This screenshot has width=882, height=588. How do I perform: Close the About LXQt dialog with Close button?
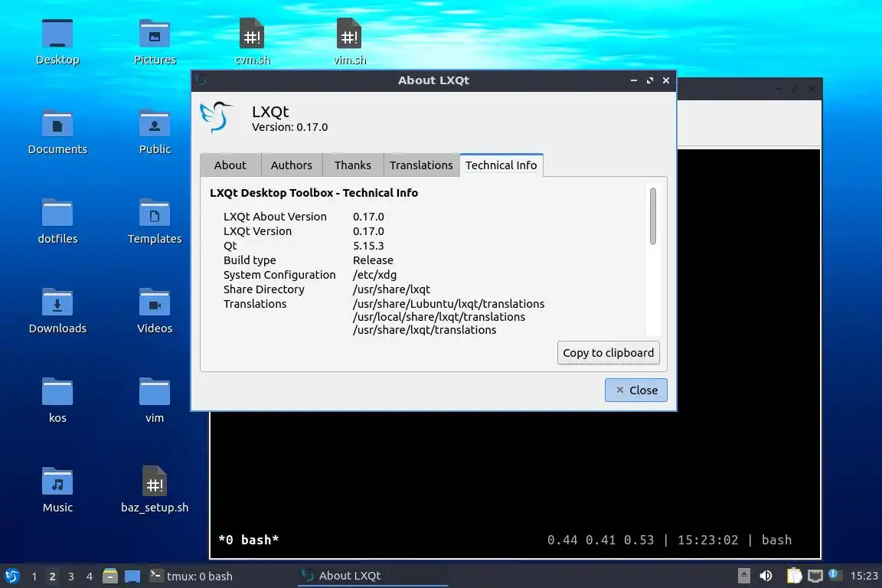point(635,390)
